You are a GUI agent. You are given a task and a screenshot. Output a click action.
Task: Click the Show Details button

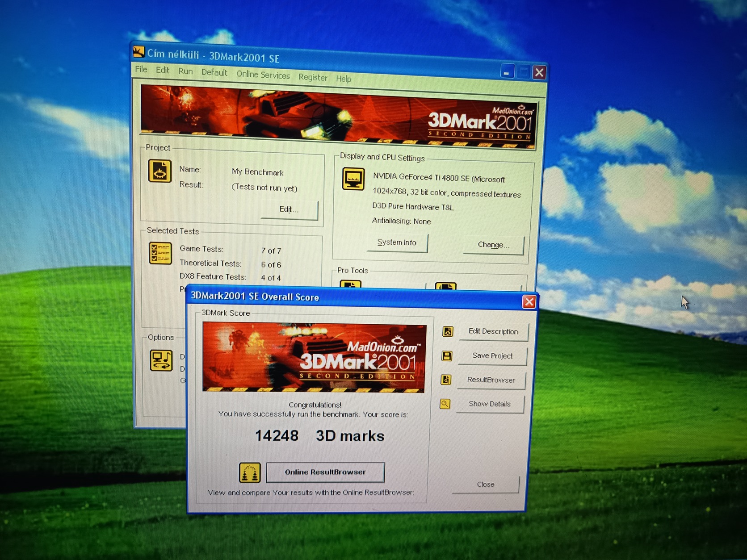[x=490, y=404]
